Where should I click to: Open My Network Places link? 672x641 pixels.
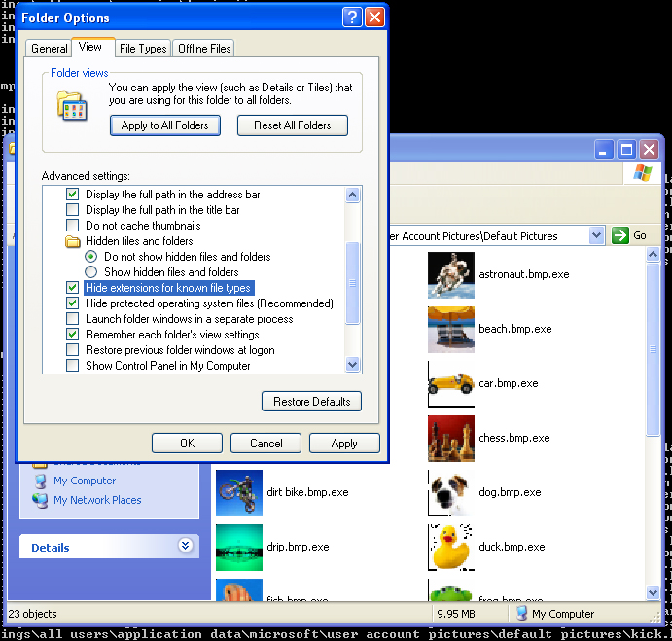click(97, 500)
